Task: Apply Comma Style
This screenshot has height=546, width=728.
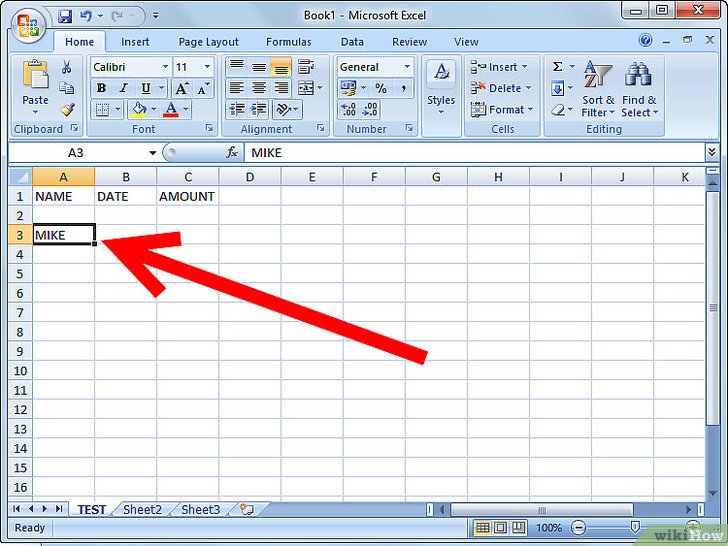Action: click(403, 88)
